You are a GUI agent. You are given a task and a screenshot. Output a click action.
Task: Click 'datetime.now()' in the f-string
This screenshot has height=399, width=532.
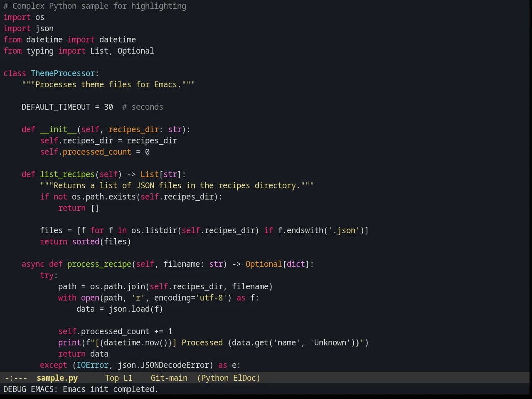click(136, 342)
